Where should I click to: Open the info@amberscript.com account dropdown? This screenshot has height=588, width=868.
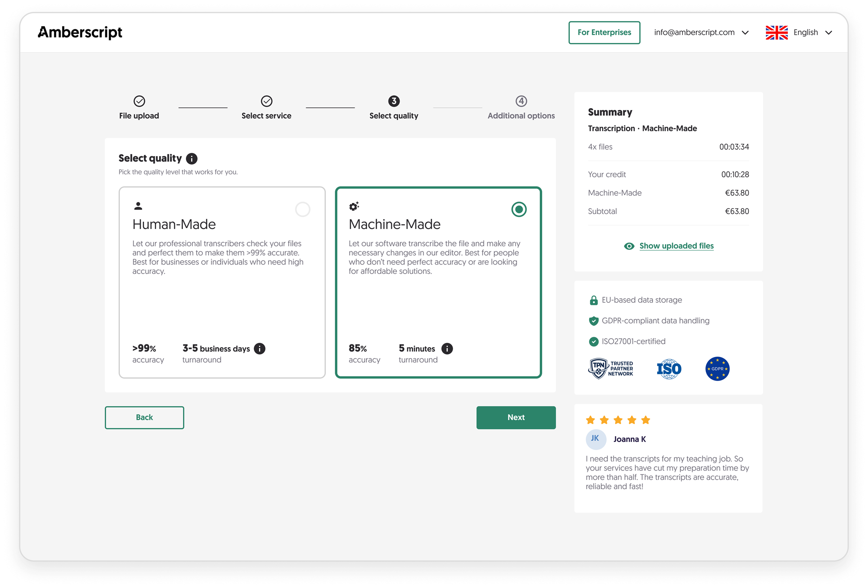(x=701, y=33)
